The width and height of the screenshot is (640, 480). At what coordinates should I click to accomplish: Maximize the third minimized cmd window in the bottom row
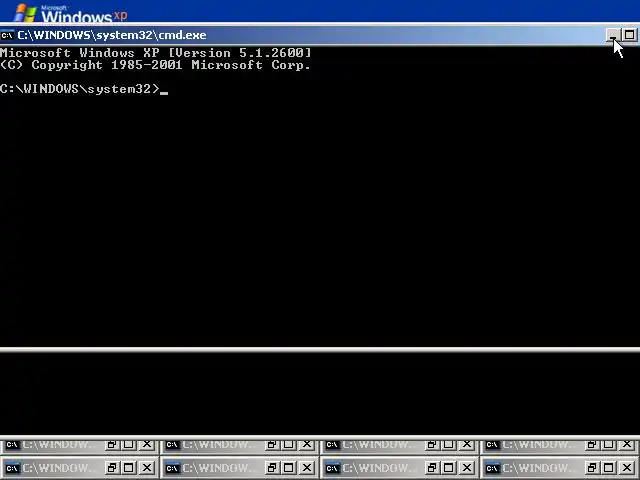point(449,468)
